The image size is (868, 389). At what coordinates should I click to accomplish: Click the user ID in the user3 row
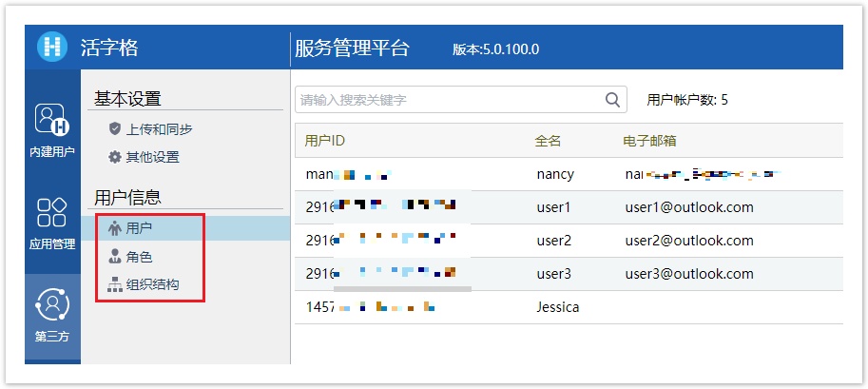point(381,273)
